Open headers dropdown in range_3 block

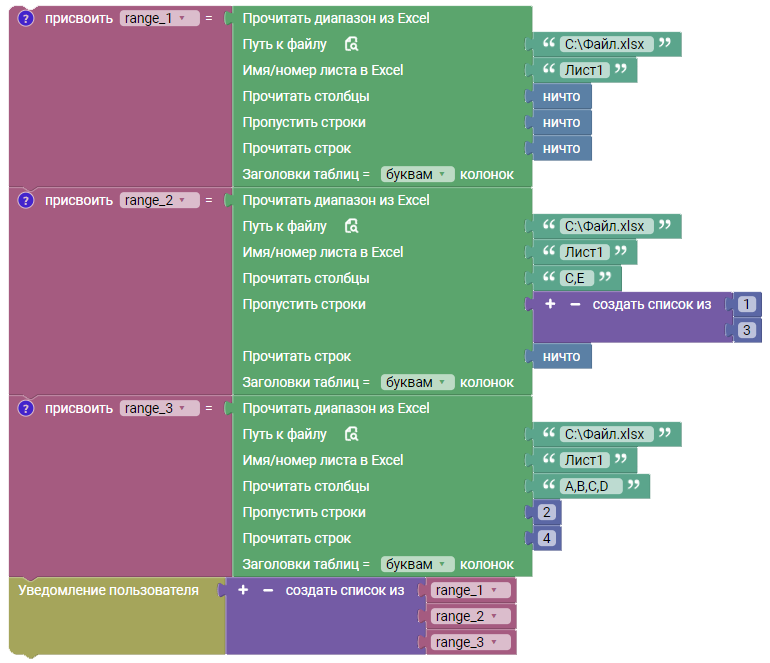click(x=417, y=564)
